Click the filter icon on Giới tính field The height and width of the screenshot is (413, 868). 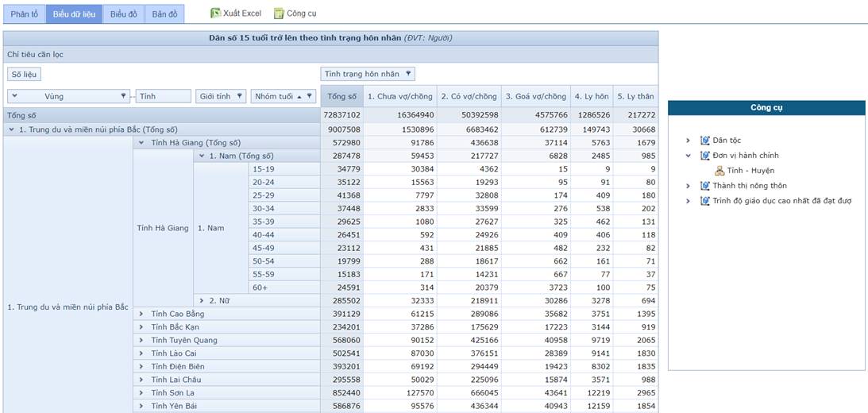tap(240, 96)
